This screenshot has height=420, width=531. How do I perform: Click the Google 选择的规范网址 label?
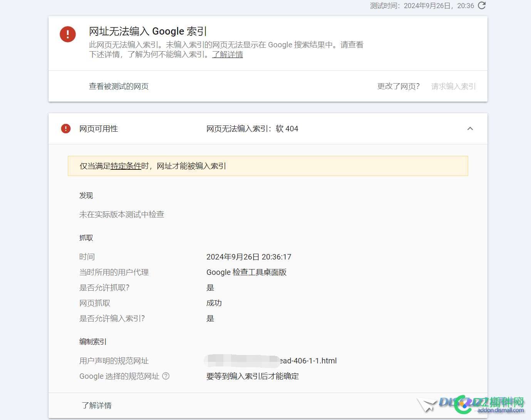119,376
